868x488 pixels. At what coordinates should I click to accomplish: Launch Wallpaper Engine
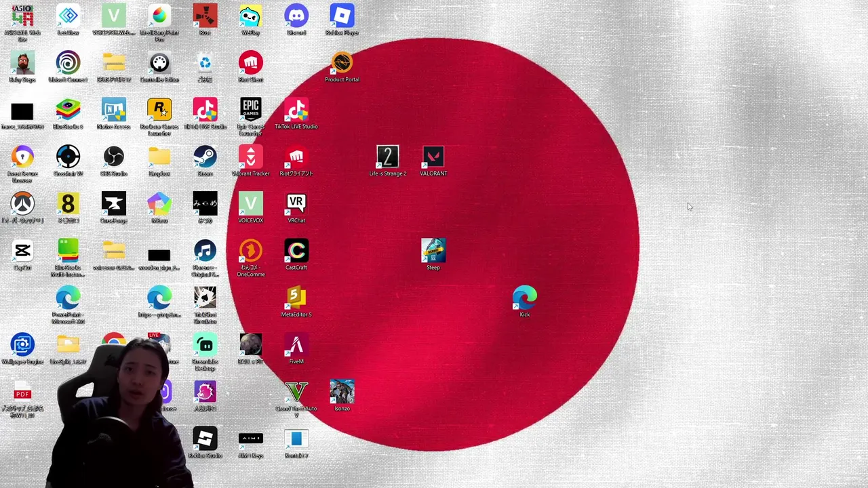tap(22, 345)
